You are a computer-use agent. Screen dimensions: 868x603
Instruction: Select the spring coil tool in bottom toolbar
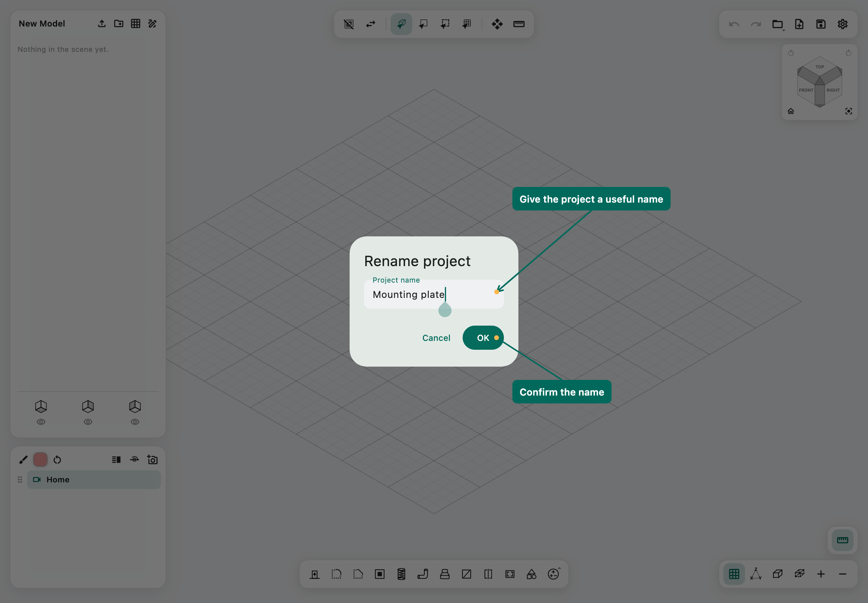(401, 574)
